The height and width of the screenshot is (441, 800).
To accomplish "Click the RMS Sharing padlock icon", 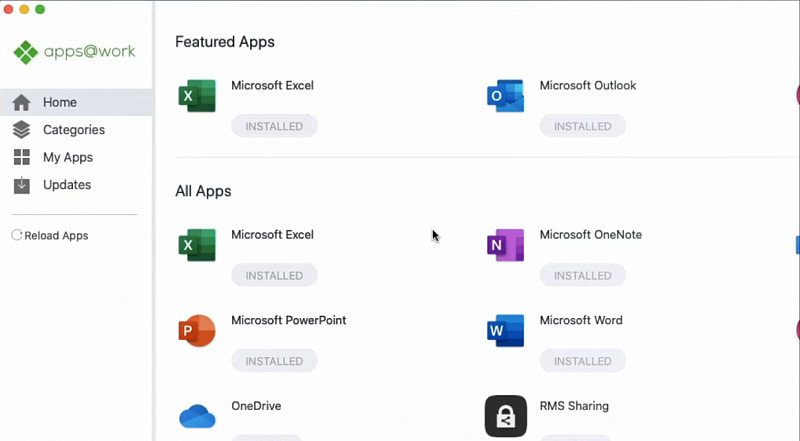I will [x=506, y=416].
